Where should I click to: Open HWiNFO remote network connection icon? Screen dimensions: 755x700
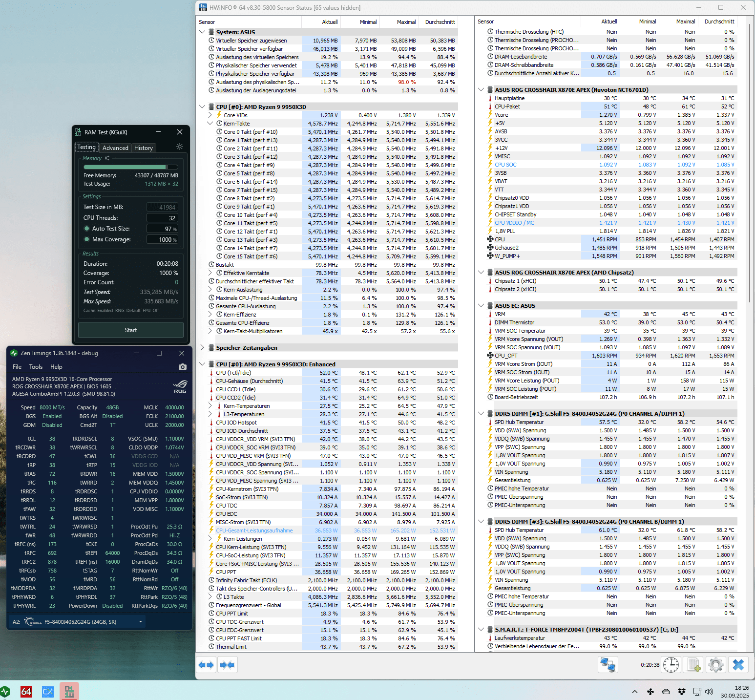[608, 665]
